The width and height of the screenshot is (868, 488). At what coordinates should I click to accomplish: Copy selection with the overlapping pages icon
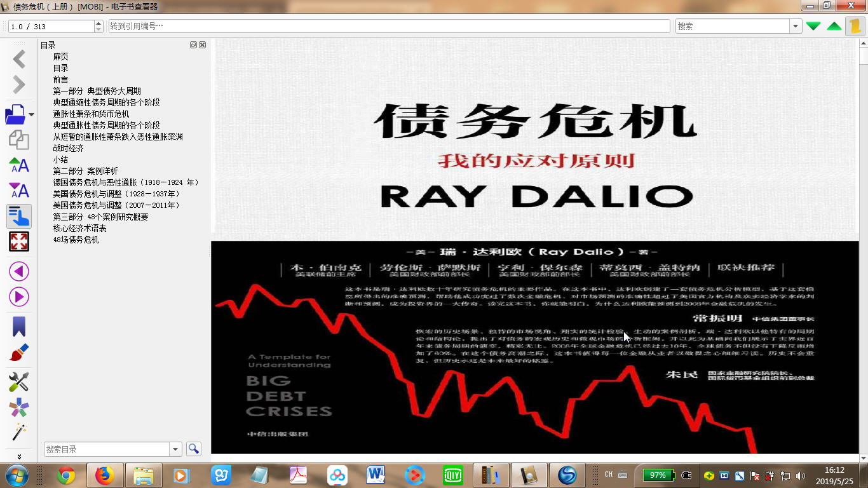(x=19, y=140)
